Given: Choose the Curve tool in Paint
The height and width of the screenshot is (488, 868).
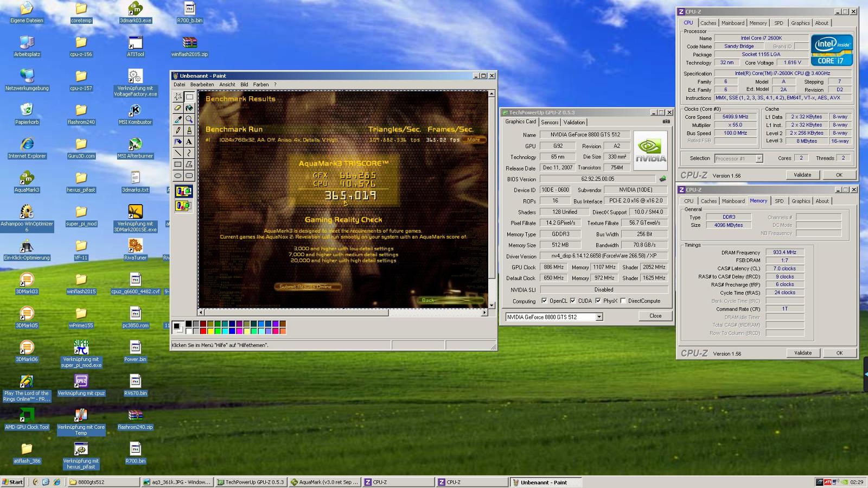Looking at the screenshot, I should (189, 153).
